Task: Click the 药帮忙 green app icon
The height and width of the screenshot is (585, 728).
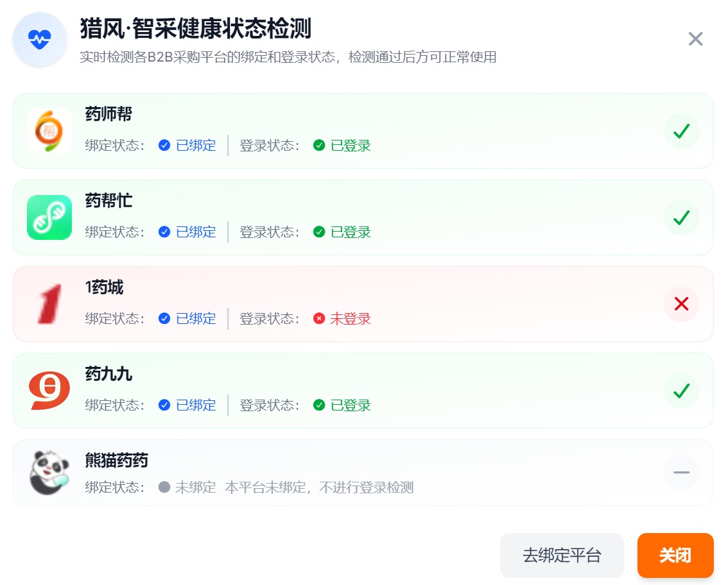Action: [49, 217]
